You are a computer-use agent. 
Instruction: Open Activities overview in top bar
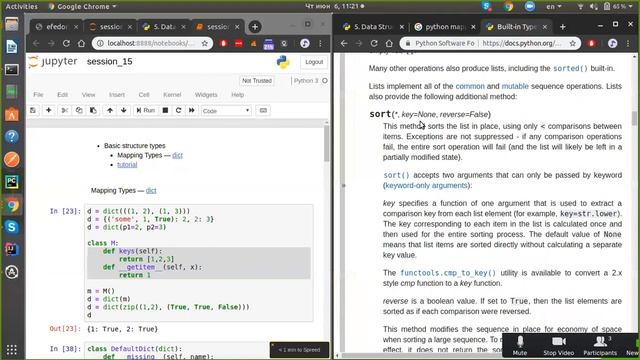tap(21, 7)
